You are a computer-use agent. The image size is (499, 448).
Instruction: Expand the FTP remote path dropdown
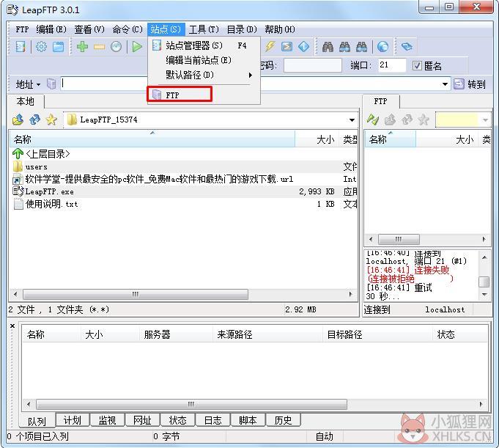tap(485, 120)
